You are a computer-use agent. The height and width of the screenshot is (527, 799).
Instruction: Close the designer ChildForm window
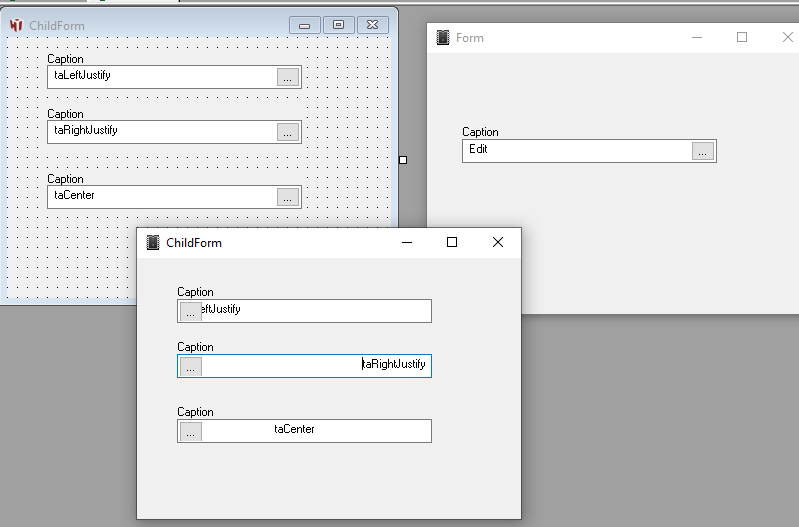pyautogui.click(x=372, y=25)
